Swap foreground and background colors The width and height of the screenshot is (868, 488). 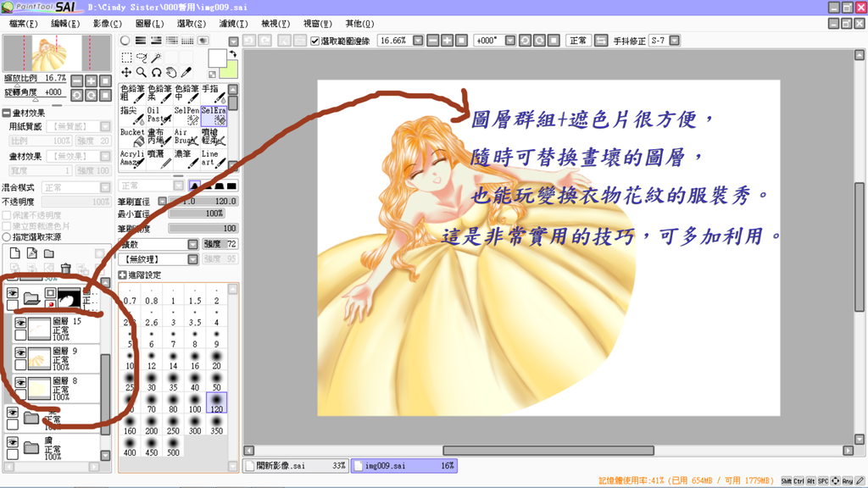tap(233, 53)
